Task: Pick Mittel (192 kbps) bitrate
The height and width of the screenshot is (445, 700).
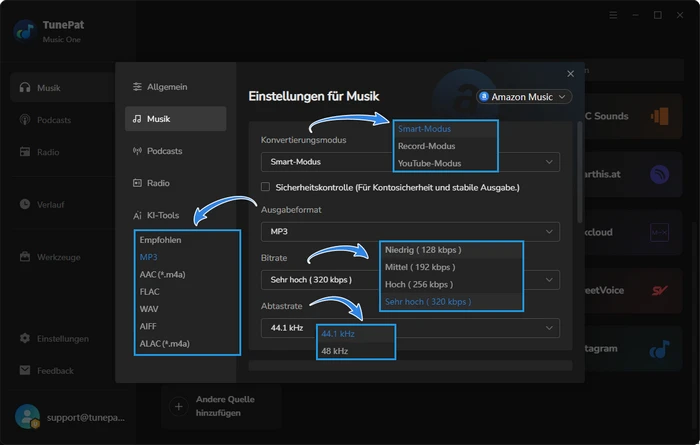Action: pyautogui.click(x=451, y=267)
